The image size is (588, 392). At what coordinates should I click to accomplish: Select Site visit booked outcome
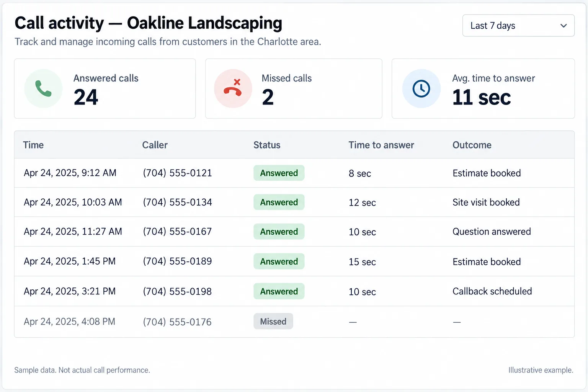[486, 202]
